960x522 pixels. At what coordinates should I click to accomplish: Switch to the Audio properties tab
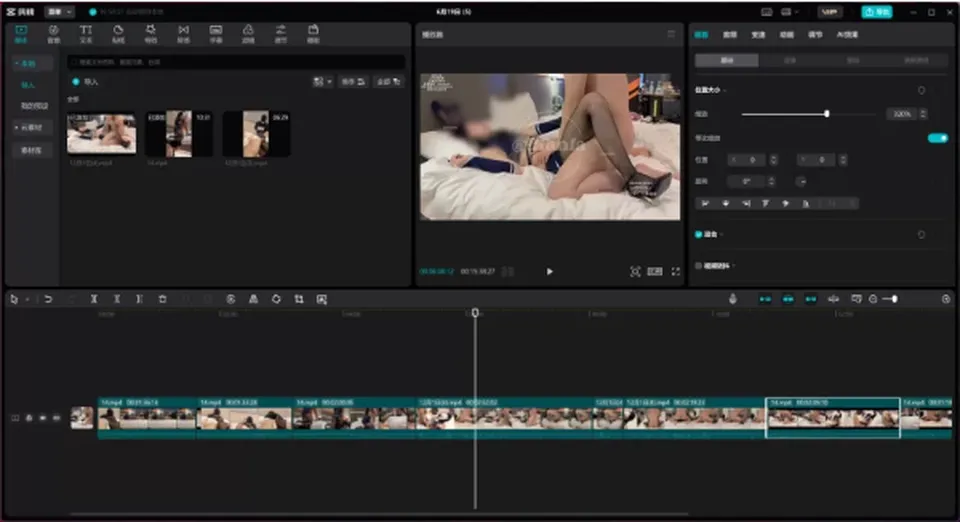tap(730, 34)
